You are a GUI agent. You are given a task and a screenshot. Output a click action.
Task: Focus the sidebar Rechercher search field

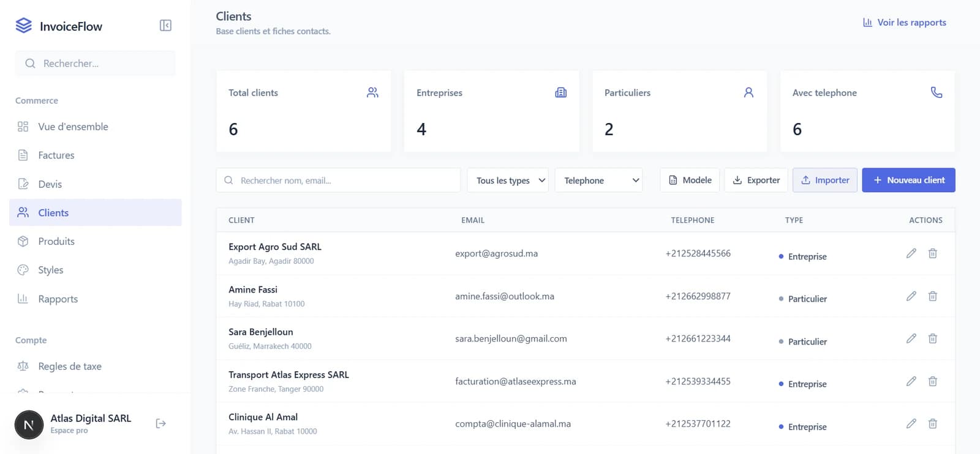96,64
